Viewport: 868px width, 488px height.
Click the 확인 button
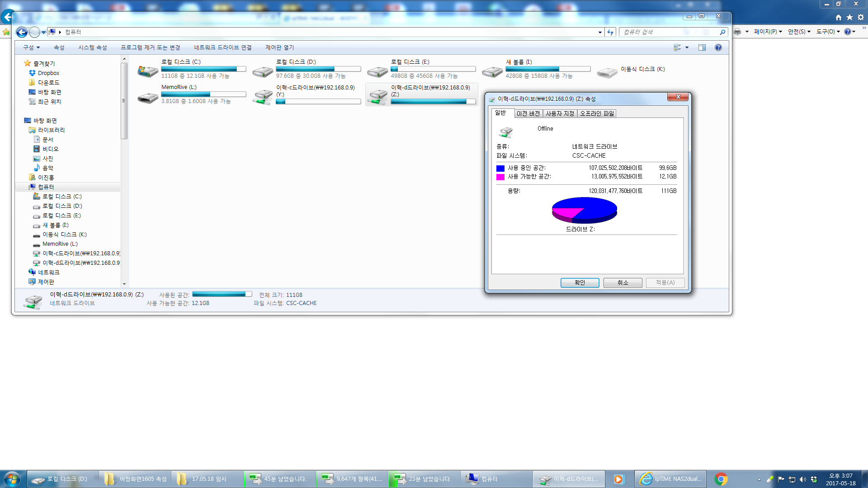coord(580,283)
